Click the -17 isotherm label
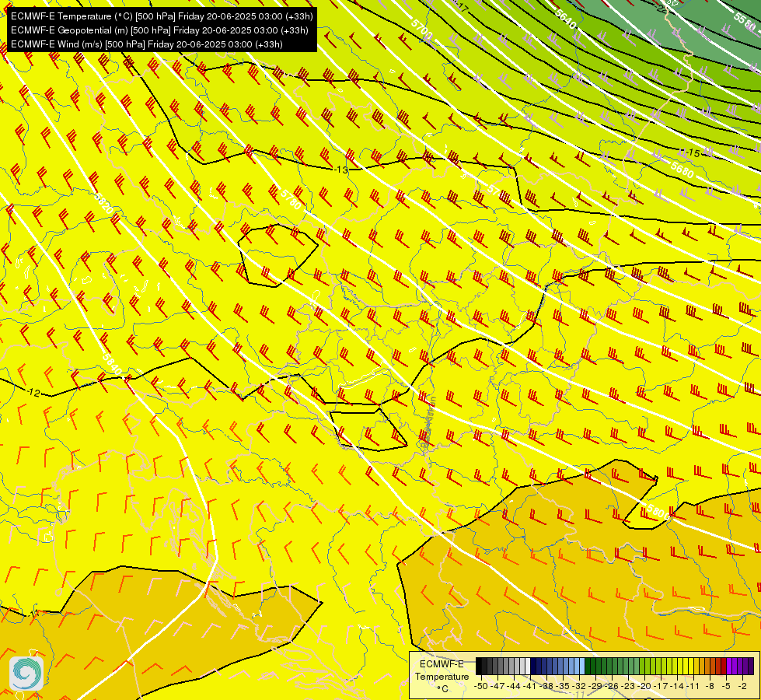Image resolution: width=761 pixels, height=700 pixels. coord(463,8)
